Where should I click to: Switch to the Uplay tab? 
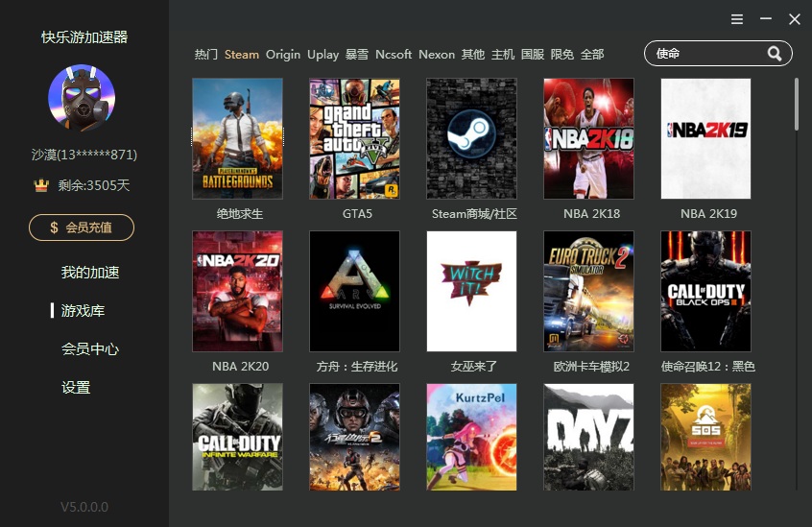click(x=322, y=55)
